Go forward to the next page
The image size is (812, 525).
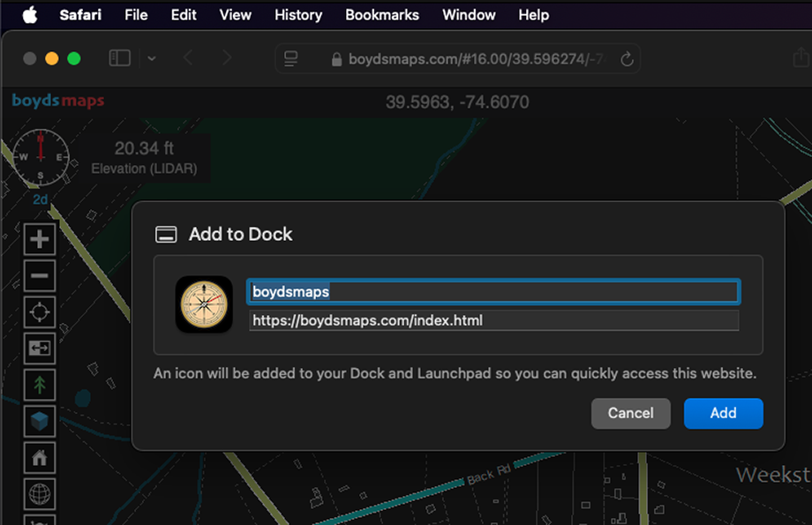click(227, 58)
